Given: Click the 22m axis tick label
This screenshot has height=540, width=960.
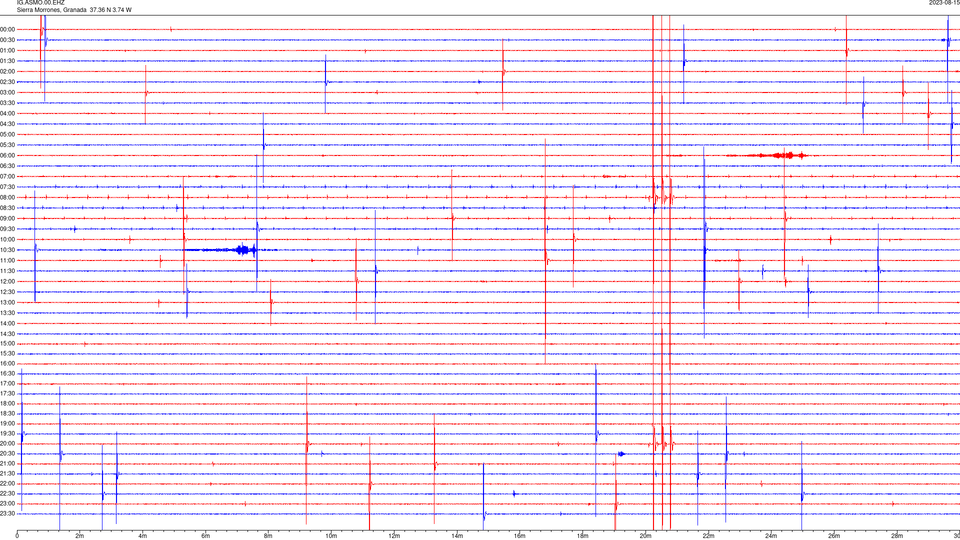Looking at the screenshot, I should [x=708, y=536].
